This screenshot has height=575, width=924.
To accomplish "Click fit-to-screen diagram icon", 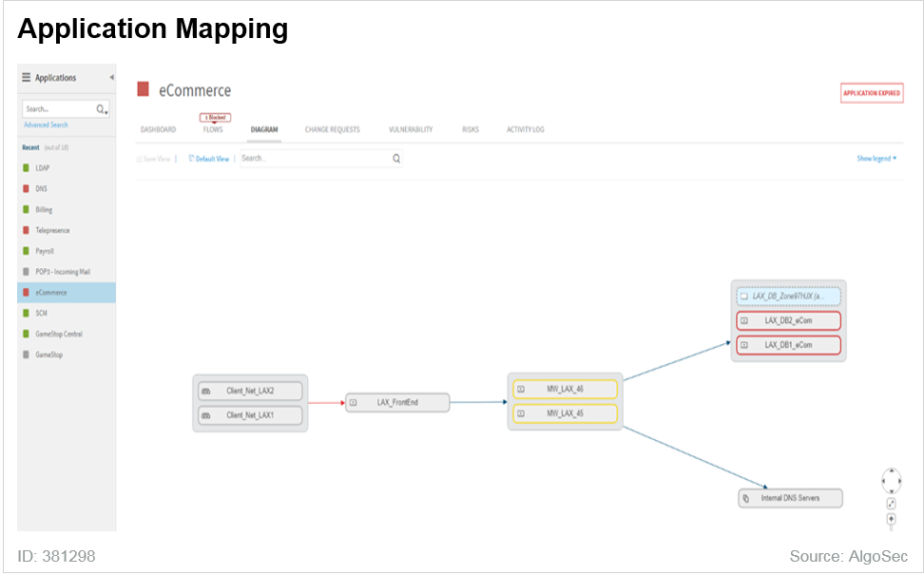I will (892, 504).
